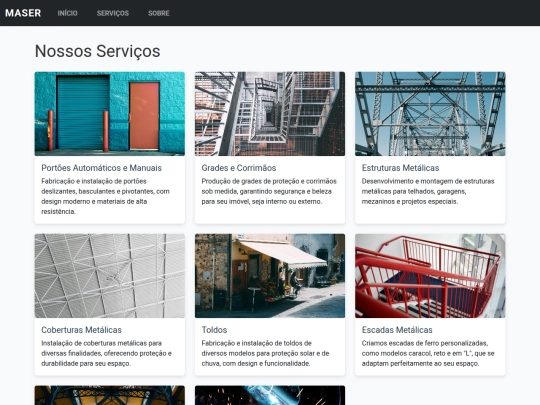Select the Estruturas Metálicas title

tap(400, 168)
